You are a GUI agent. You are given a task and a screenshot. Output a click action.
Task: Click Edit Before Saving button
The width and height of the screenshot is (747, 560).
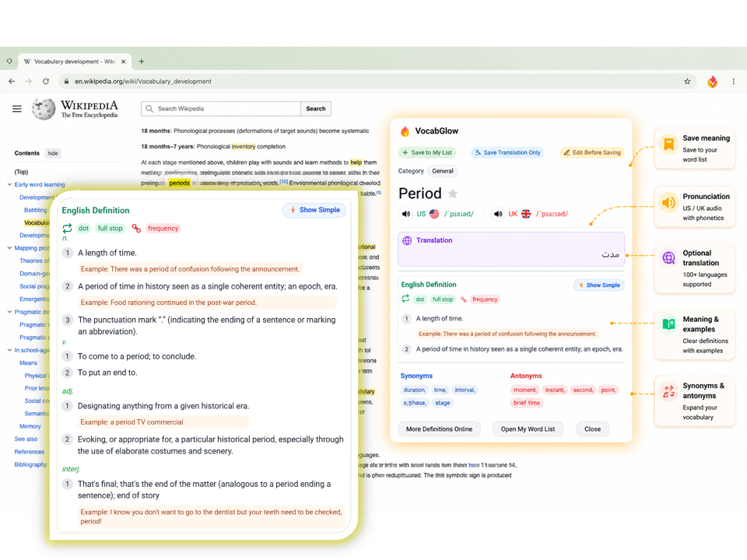click(592, 152)
